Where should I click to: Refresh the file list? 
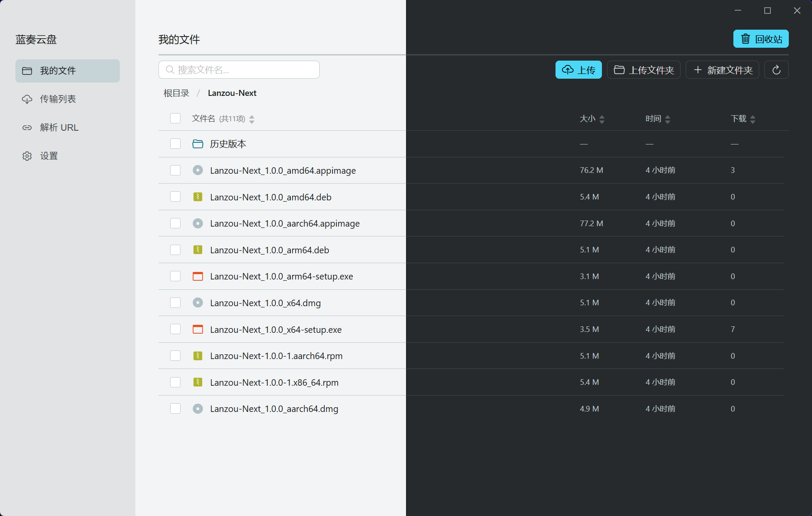[776, 70]
